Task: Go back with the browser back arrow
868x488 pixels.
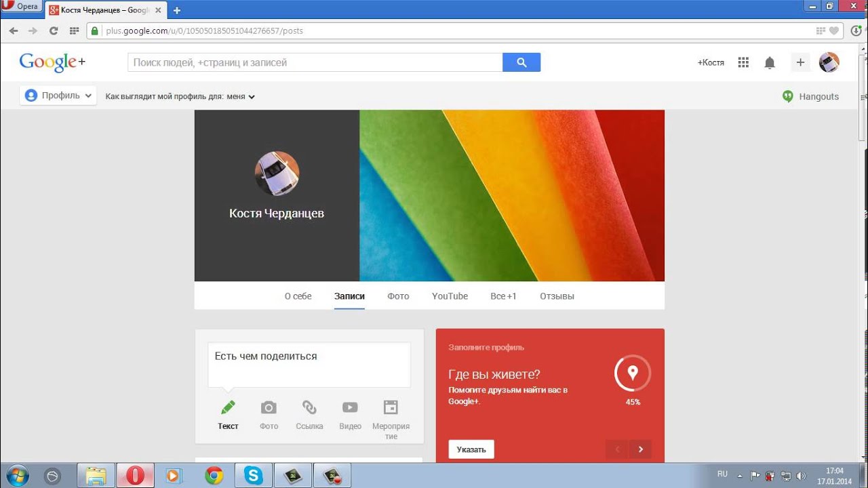Action: pyautogui.click(x=14, y=30)
